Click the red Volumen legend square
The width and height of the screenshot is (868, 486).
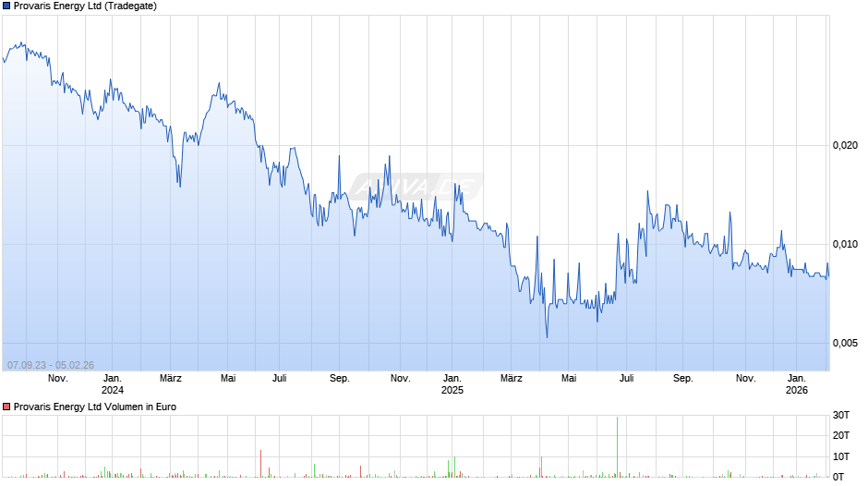(6, 407)
